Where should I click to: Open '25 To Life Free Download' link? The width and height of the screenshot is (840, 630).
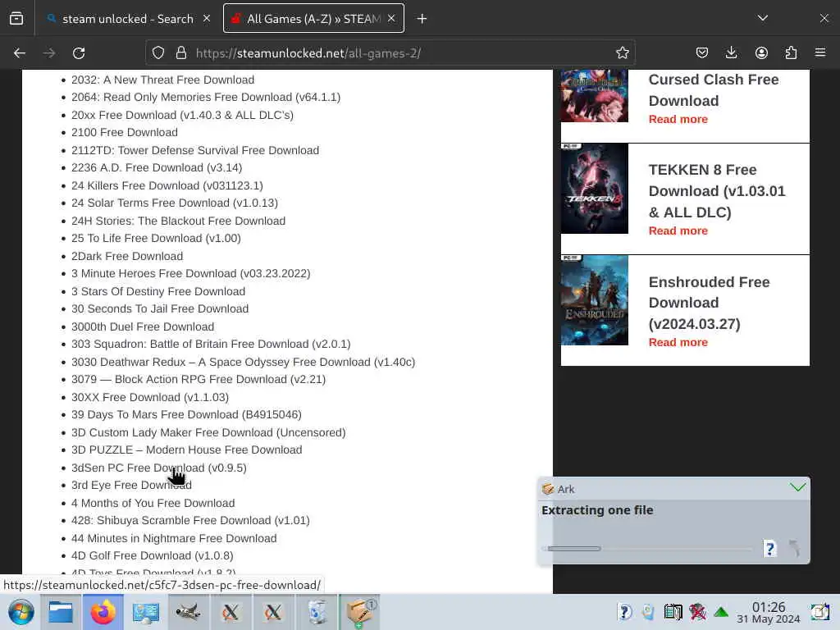(x=156, y=239)
